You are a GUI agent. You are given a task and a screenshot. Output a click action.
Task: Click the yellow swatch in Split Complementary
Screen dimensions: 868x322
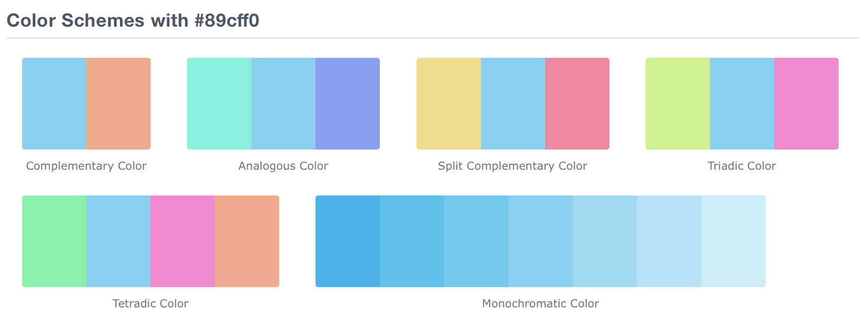point(449,104)
